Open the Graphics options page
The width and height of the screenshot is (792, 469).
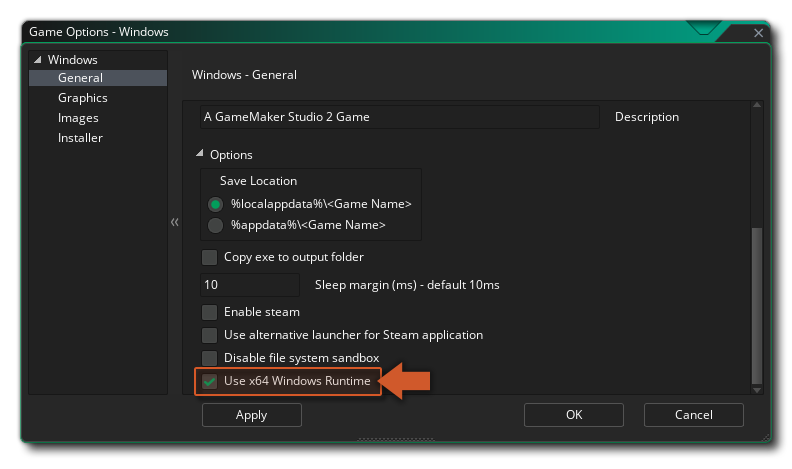point(82,98)
